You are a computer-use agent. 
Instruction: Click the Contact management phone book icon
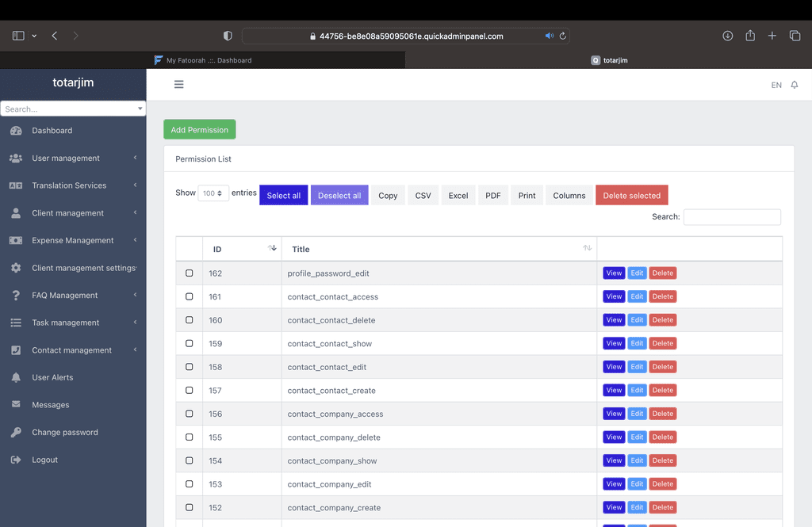[16, 350]
